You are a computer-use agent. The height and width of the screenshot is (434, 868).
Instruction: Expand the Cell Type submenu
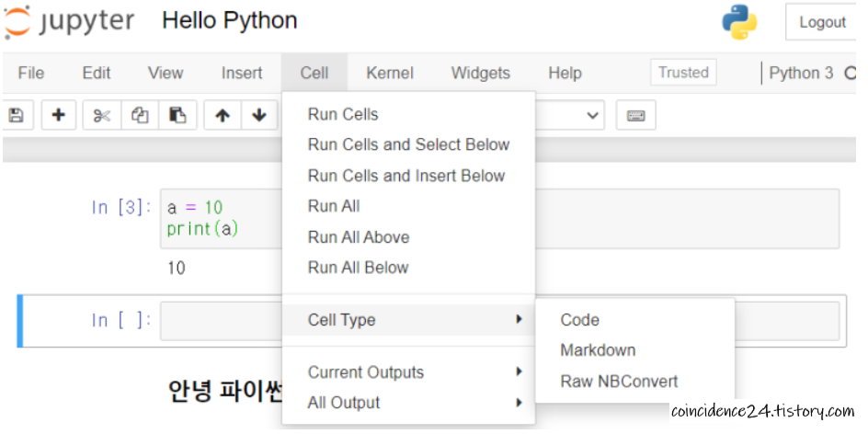pos(408,320)
